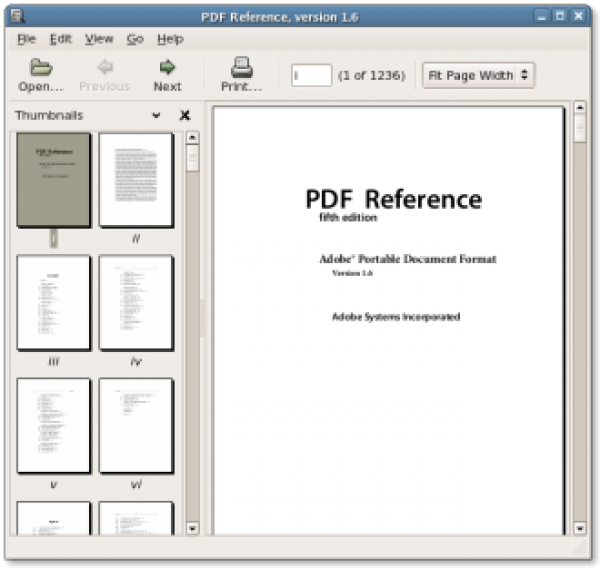600x568 pixels.
Task: Open the File menu
Action: [x=26, y=39]
